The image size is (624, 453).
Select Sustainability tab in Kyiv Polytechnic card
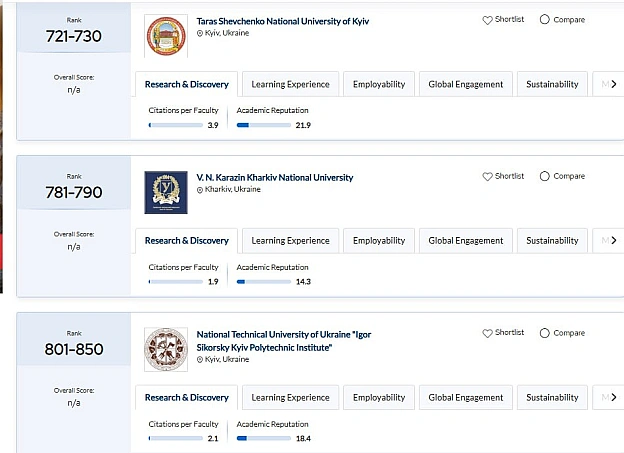pyautogui.click(x=552, y=397)
